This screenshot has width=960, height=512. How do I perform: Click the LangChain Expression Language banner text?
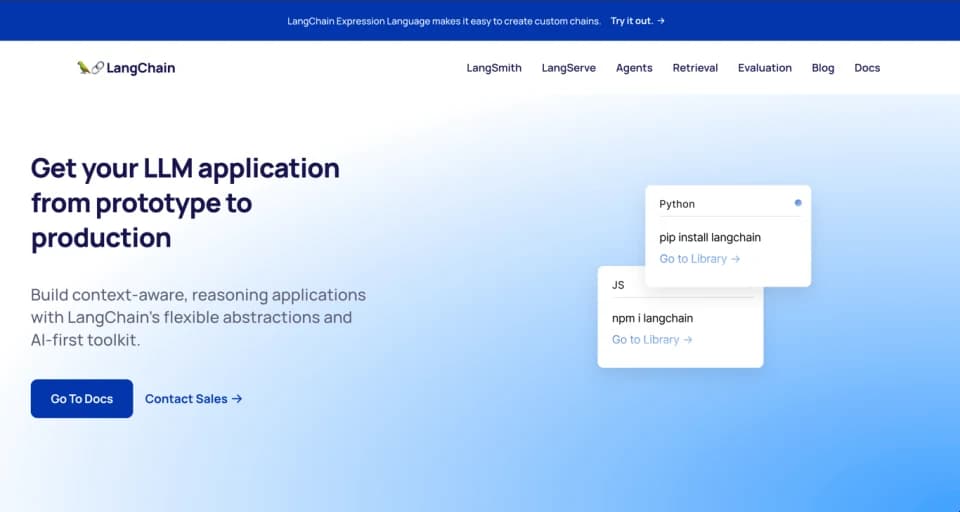[444, 21]
